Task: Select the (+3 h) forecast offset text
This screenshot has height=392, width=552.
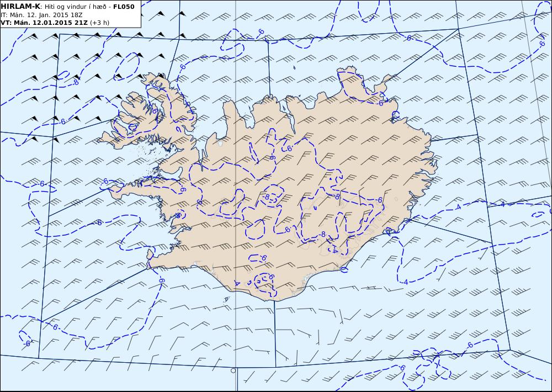Action: coord(99,23)
